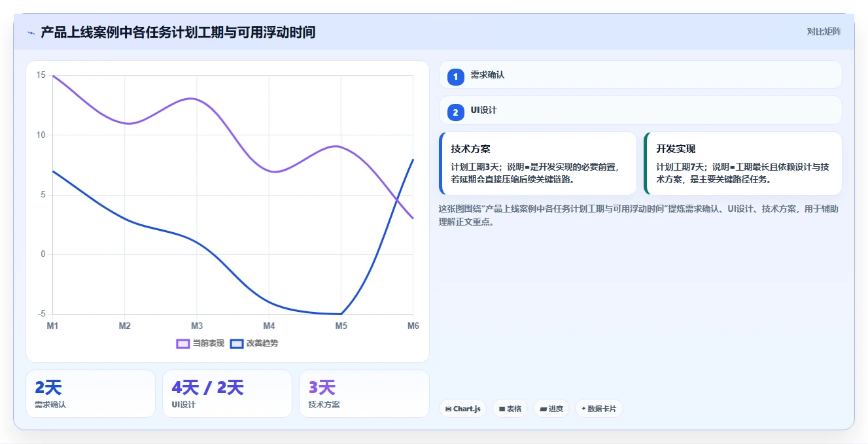Click the chart title 产品上线案例中各任务计划工期与可用浮动时间
868x444 pixels.
(x=178, y=32)
